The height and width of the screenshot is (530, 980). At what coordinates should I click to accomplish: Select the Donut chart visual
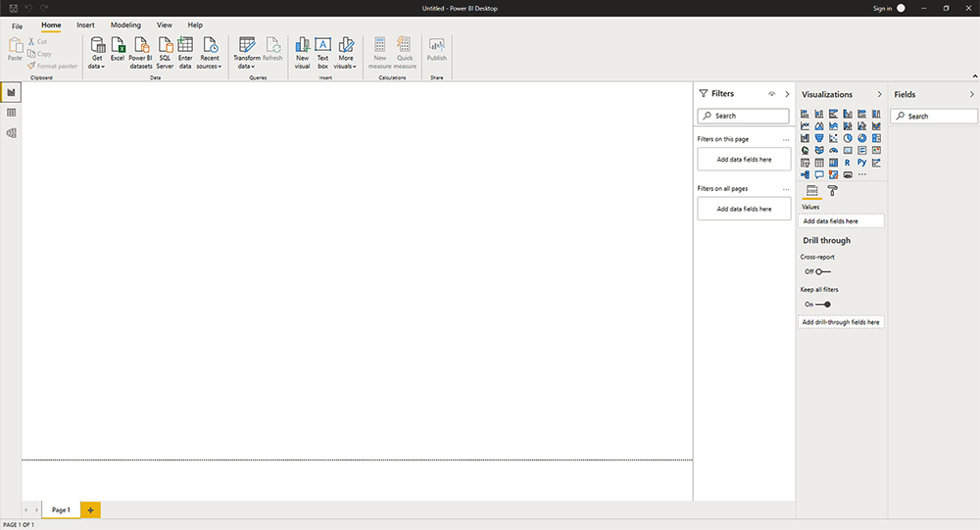pyautogui.click(x=861, y=138)
